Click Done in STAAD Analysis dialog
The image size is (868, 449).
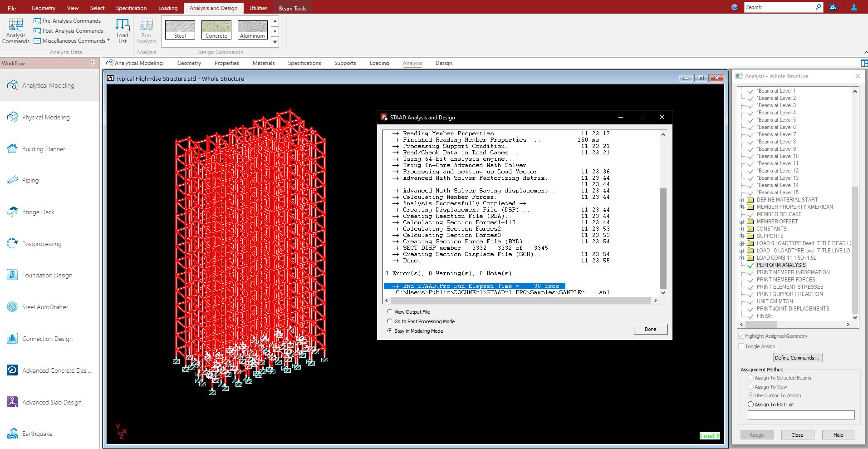pos(650,329)
